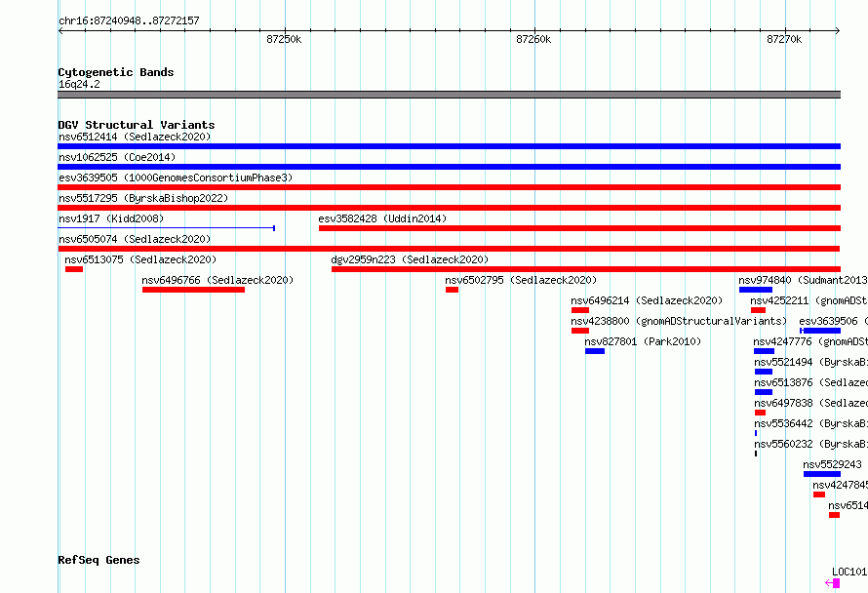Click the nsv4252211 red variant bar

(759, 310)
